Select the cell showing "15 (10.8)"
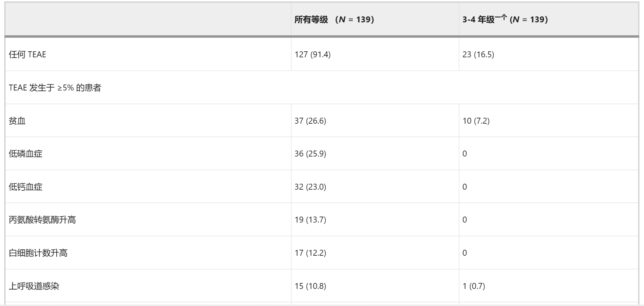The width and height of the screenshot is (644, 306). point(310,286)
